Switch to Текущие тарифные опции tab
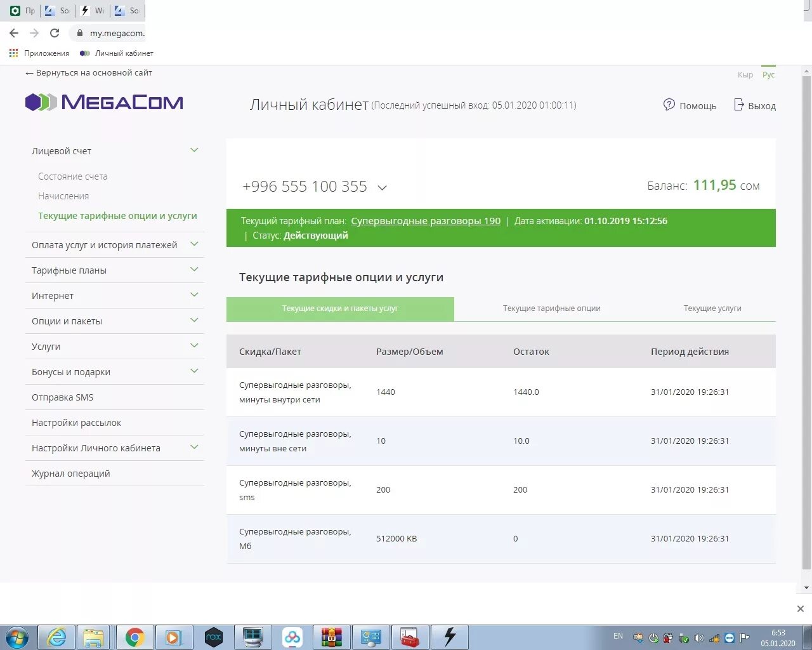 [x=551, y=308]
